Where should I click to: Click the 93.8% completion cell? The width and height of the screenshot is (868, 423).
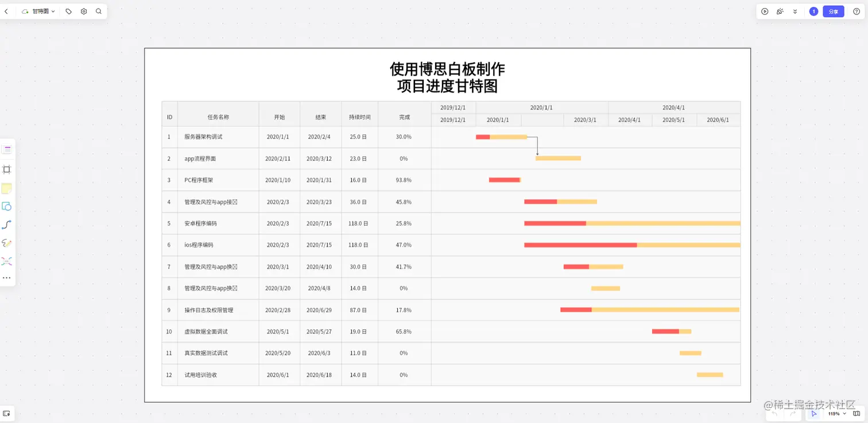tap(404, 180)
